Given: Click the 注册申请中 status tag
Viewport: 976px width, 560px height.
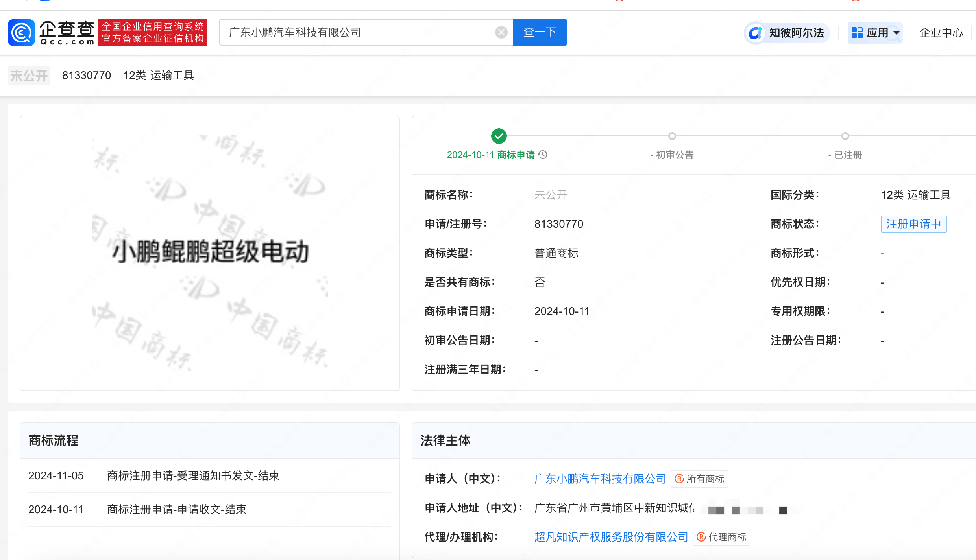Looking at the screenshot, I should point(913,224).
